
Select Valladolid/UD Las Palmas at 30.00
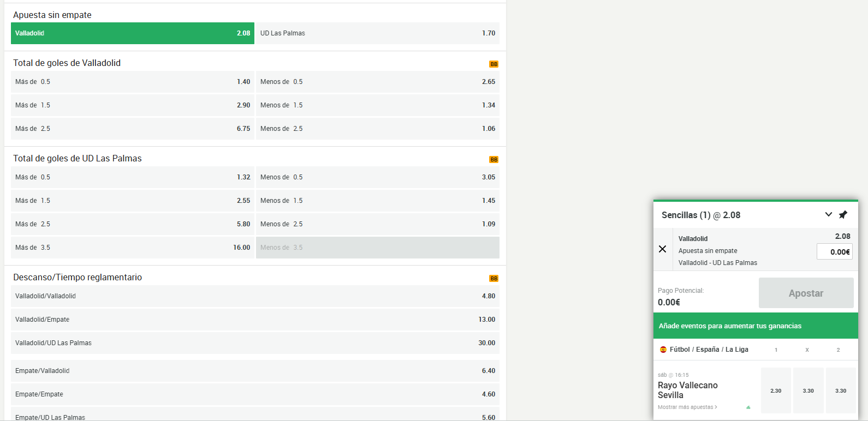click(x=255, y=343)
